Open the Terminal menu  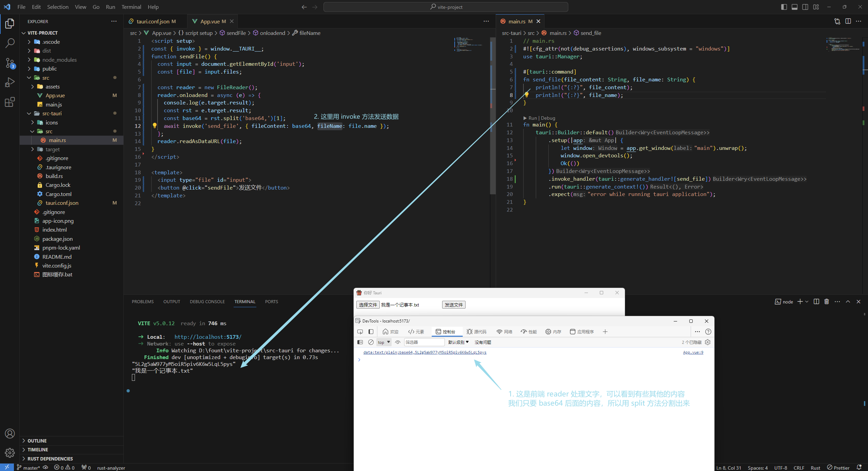[x=131, y=7]
